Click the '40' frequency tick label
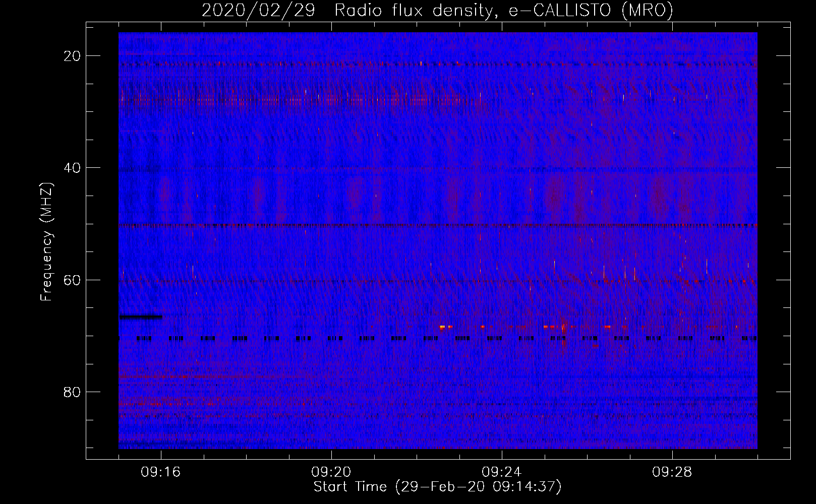 (72, 167)
